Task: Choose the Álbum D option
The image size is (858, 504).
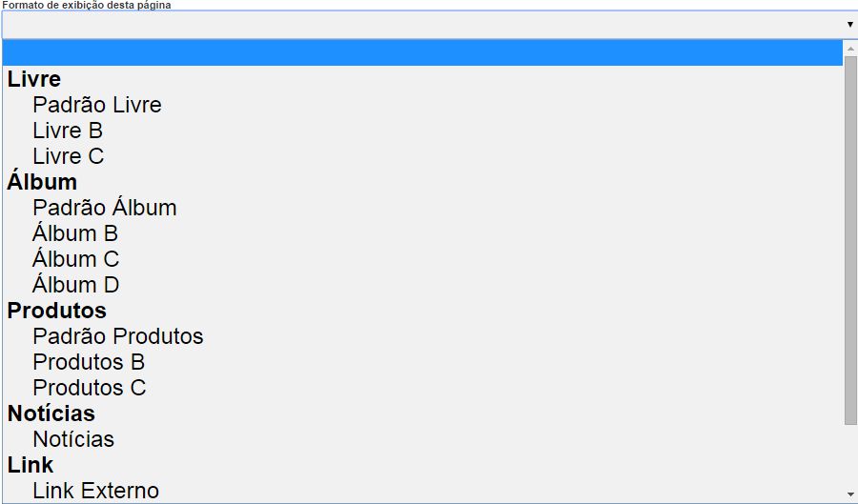Action: [x=76, y=285]
